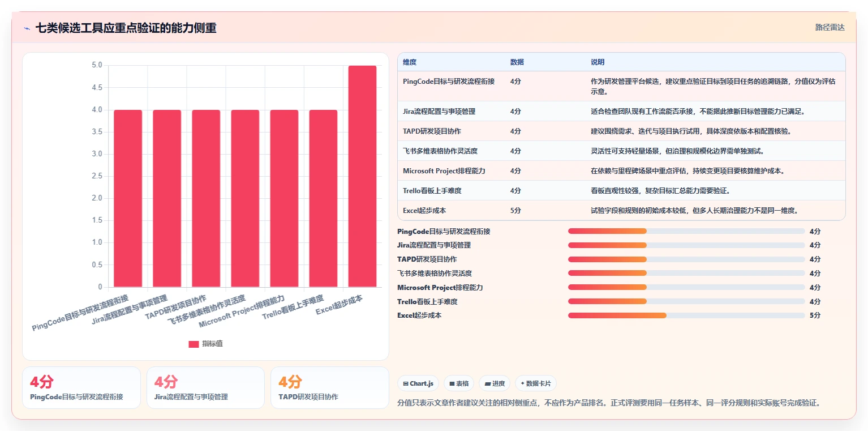Click the Jira流程配置与事项管理 progress bar
Image resolution: width=868 pixels, height=431 pixels.
(686, 245)
